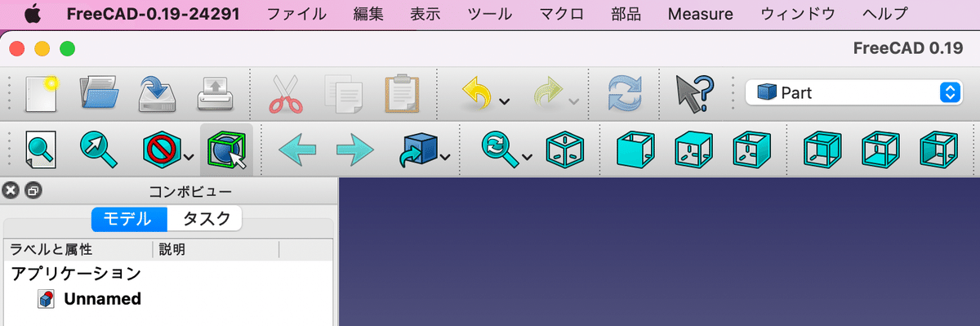Open the Redo history dropdown arrow
Screen dimensions: 980x326
(x=574, y=101)
